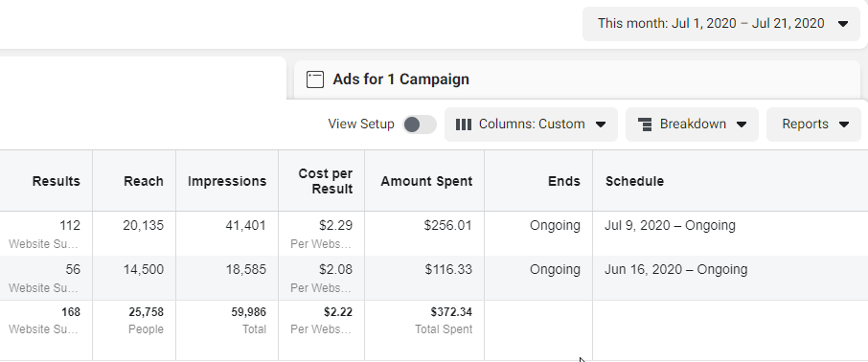Sort by the Reach column header
868x362 pixels.
pyautogui.click(x=144, y=181)
